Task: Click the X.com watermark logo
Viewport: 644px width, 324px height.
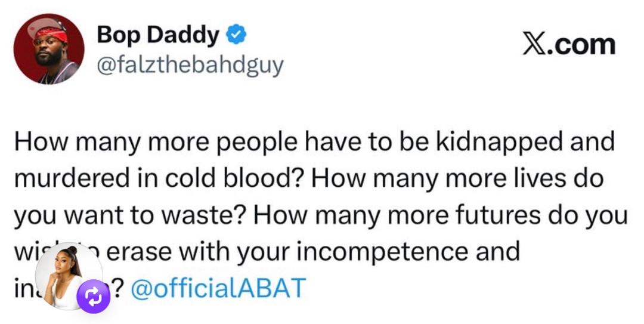Action: [x=568, y=45]
